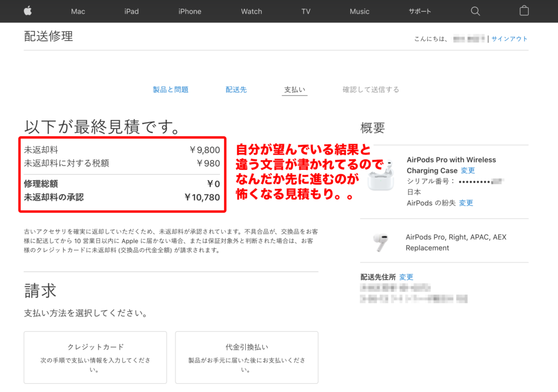Open the iPhone menu

pyautogui.click(x=190, y=11)
